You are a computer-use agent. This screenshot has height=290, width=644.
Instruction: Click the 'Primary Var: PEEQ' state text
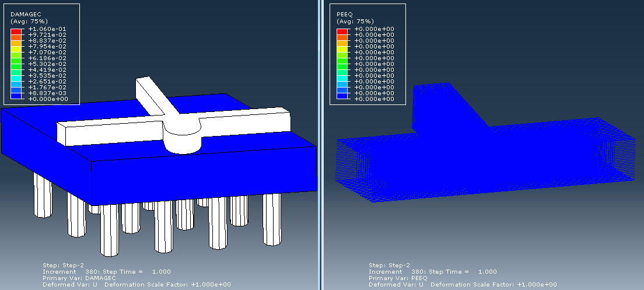[394, 278]
